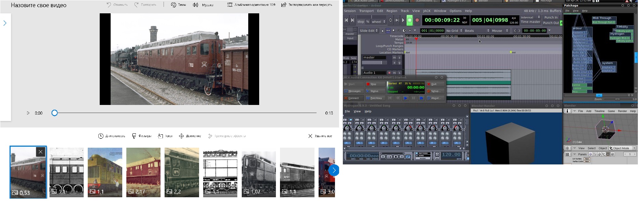Click the Ardour master track fader
The height and width of the screenshot is (201, 644).
pyautogui.click(x=374, y=63)
